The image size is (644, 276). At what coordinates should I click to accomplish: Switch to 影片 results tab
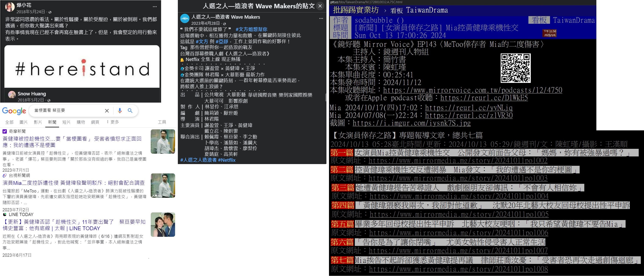click(38, 122)
